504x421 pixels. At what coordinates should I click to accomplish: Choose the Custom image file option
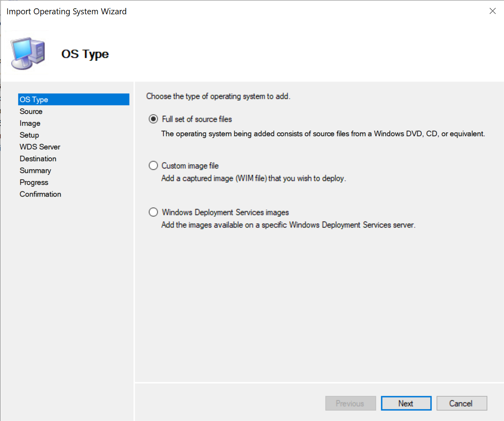(x=153, y=165)
